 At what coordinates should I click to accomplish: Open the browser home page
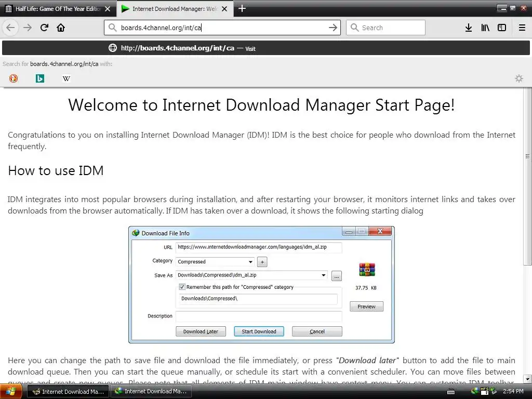click(61, 28)
